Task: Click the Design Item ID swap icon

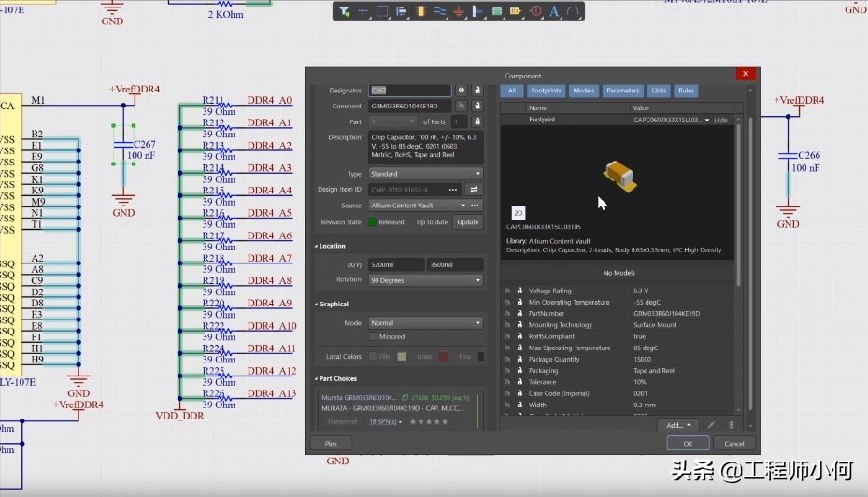Action: pyautogui.click(x=474, y=190)
